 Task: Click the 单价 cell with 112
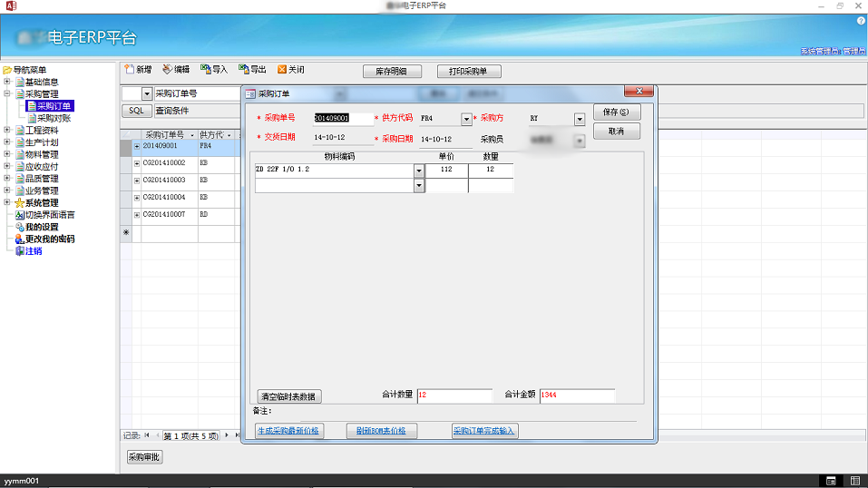(446, 170)
